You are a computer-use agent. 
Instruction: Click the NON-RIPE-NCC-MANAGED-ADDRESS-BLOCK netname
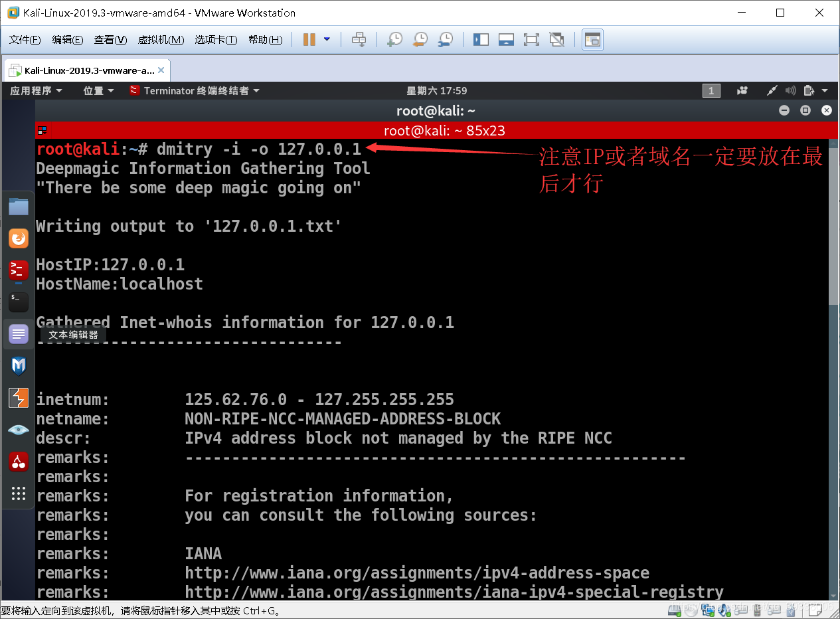pos(343,419)
